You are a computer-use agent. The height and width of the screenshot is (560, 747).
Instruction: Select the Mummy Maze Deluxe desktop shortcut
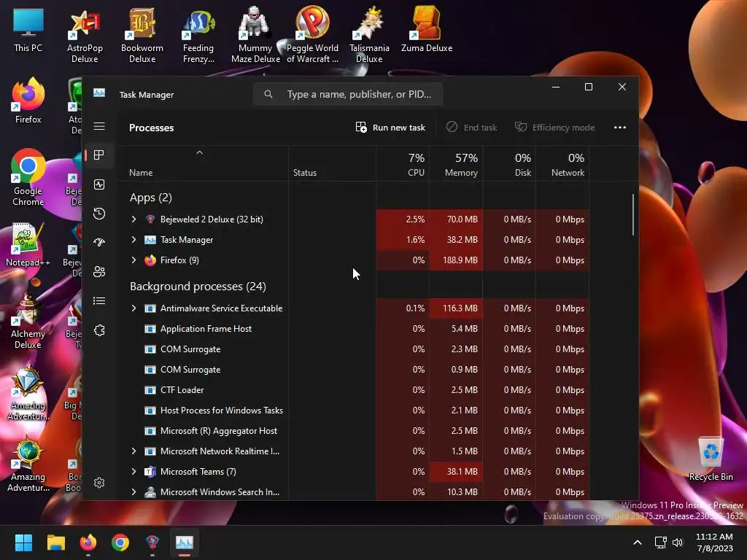255,36
